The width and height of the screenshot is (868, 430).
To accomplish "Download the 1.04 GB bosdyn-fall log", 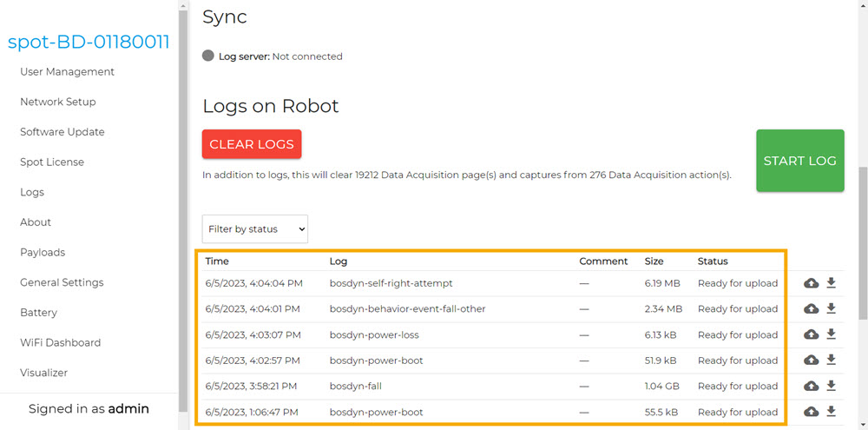I will [831, 386].
